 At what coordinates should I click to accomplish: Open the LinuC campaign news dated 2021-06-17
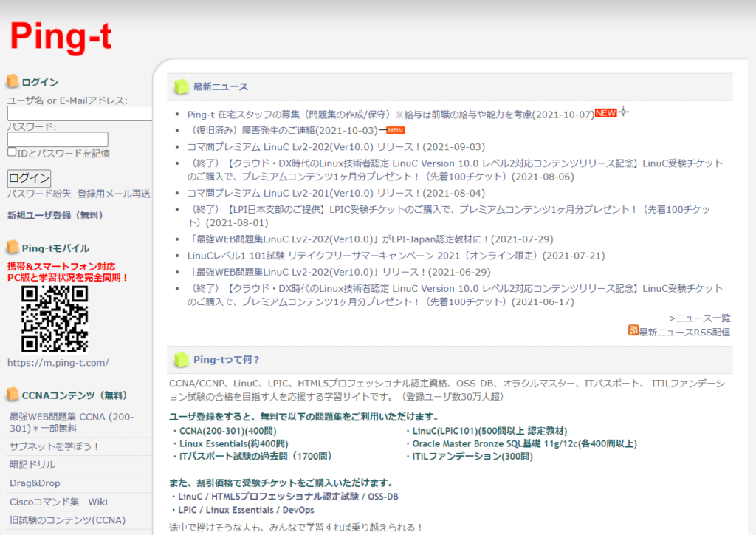click(x=455, y=296)
